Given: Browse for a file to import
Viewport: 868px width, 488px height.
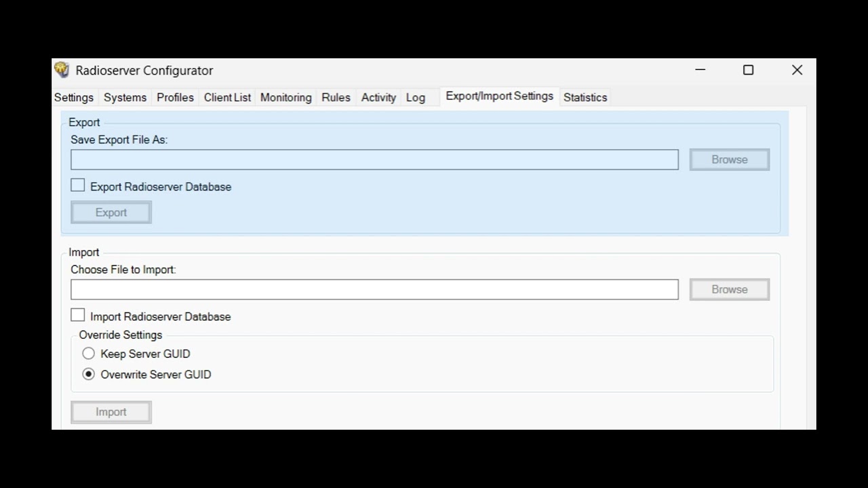Looking at the screenshot, I should pyautogui.click(x=730, y=289).
